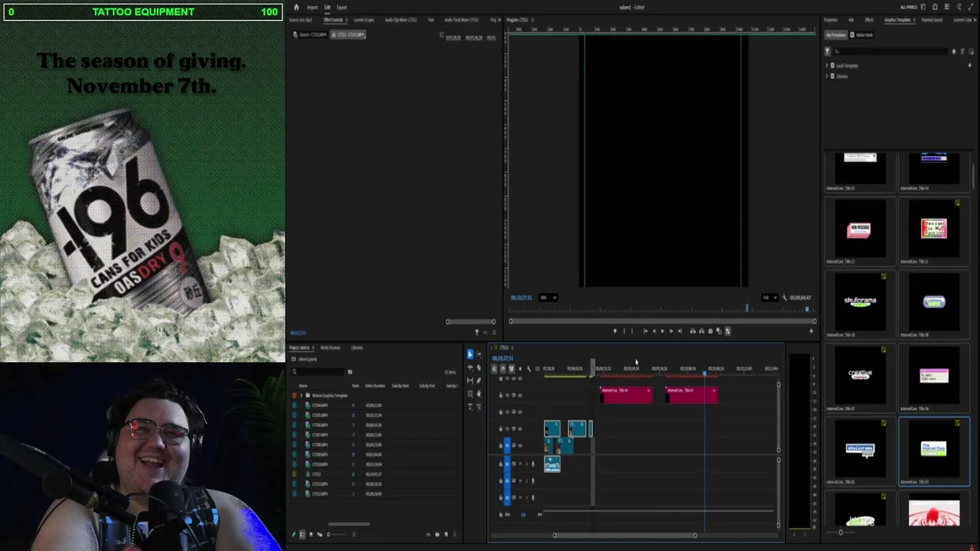This screenshot has height=551, width=980.
Task: Toggle A3 track targeting
Action: click(507, 497)
